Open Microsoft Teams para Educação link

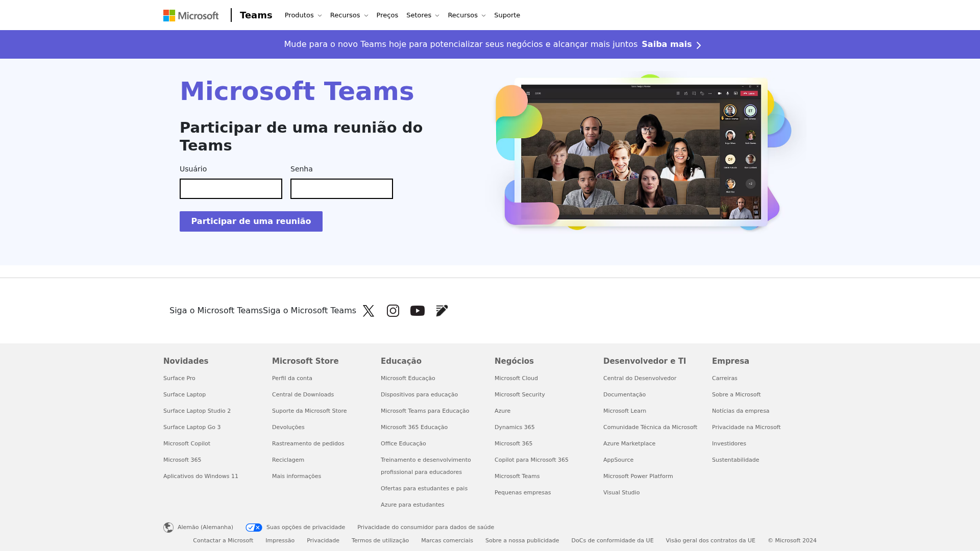tap(425, 411)
